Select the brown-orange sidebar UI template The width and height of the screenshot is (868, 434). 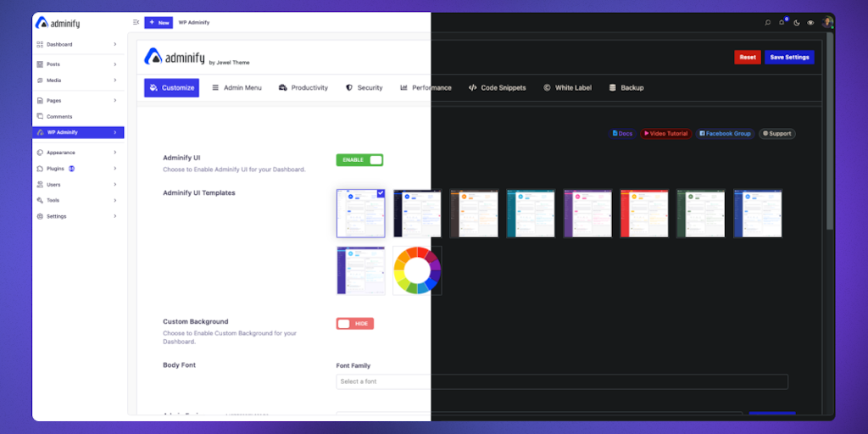[474, 214]
